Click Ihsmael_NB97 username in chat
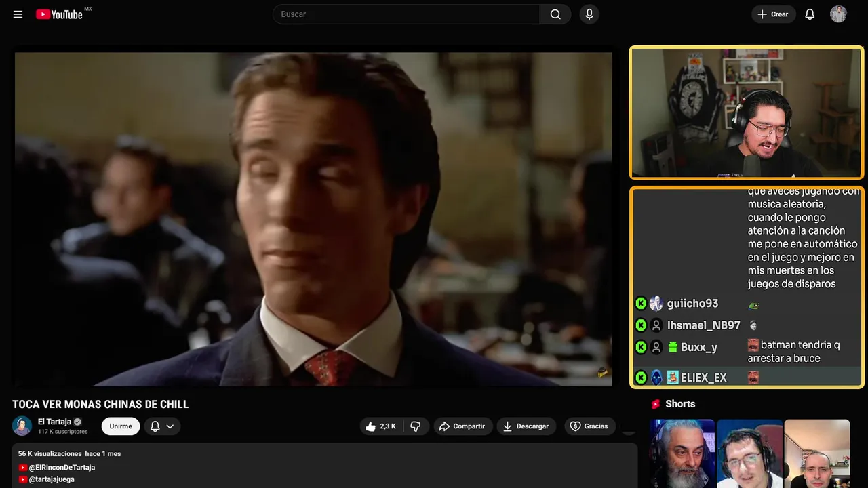This screenshot has width=868, height=488. click(x=703, y=325)
